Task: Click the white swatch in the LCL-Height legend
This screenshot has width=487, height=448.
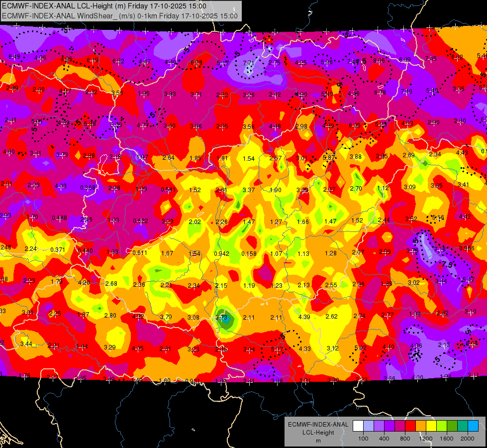Action: point(358,426)
